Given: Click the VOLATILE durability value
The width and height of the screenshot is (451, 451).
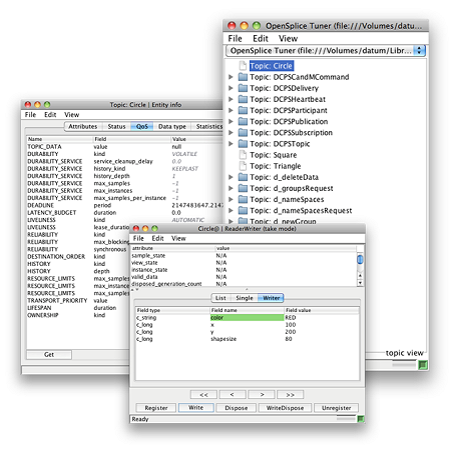Looking at the screenshot, I should point(184,154).
